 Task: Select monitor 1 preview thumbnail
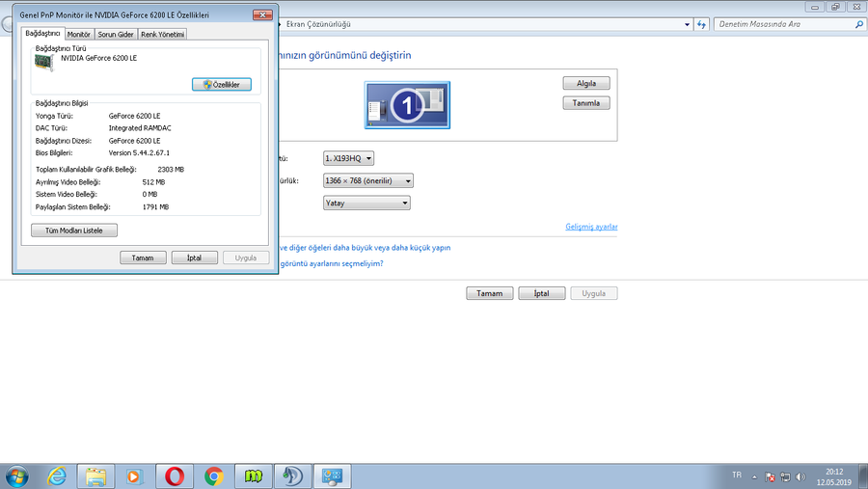point(407,105)
